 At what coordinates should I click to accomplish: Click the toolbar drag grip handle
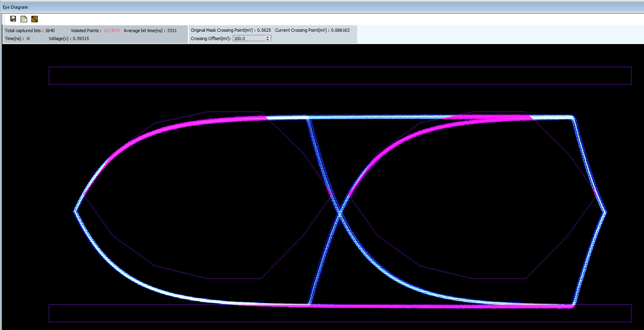tap(4, 19)
